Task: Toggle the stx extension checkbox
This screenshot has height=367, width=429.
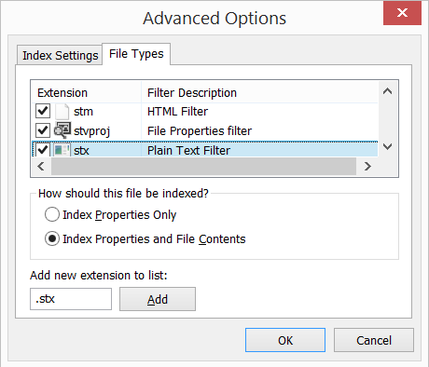Action: (43, 150)
